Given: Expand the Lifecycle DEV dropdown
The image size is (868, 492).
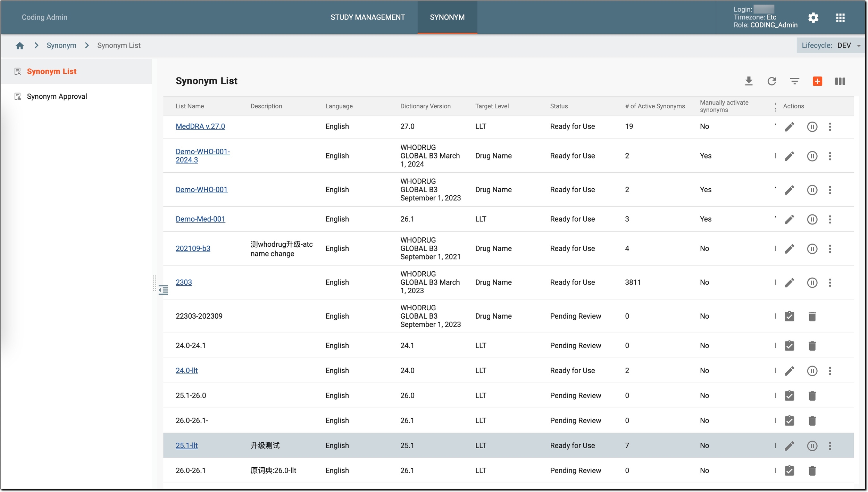Looking at the screenshot, I should click(x=830, y=46).
